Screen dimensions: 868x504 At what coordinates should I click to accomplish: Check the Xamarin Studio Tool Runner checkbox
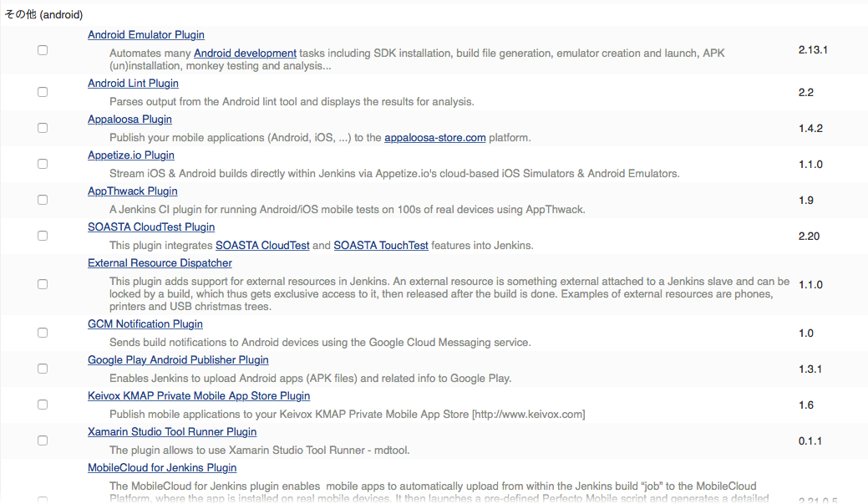click(43, 440)
